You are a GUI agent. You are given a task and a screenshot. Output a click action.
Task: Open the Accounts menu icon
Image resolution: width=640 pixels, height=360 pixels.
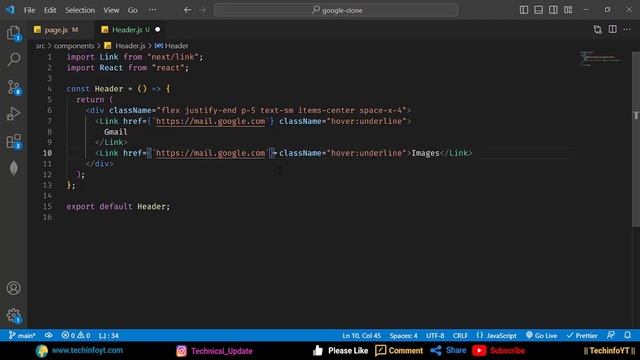click(x=13, y=288)
